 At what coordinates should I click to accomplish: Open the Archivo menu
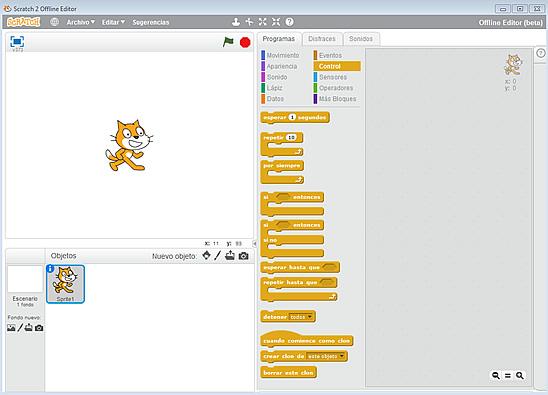pyautogui.click(x=81, y=22)
